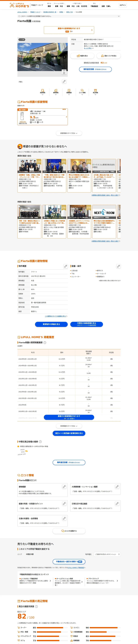Edit 物件概要 with pencil icon
This screenshot has width=138, height=644.
pyautogui.click(x=66, y=266)
